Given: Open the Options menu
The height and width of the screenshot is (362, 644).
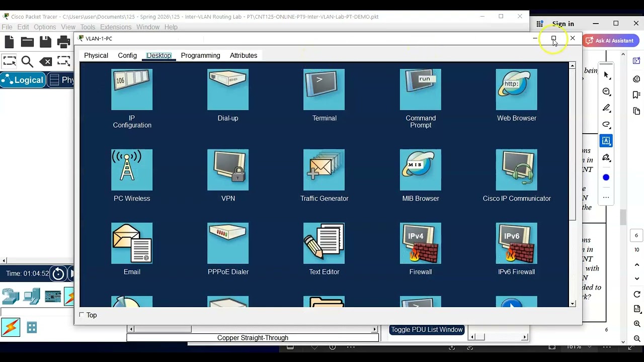Looking at the screenshot, I should point(45,27).
